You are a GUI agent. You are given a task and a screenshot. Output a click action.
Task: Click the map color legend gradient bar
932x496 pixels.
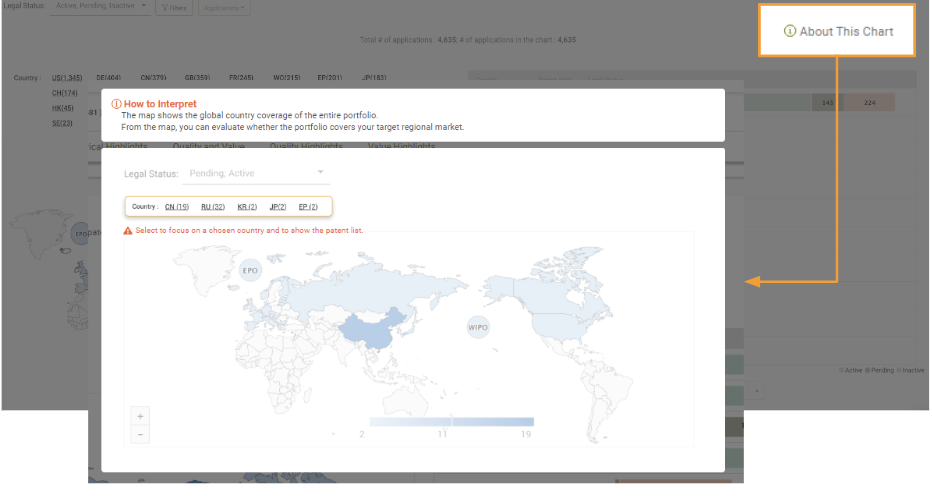coord(452,422)
